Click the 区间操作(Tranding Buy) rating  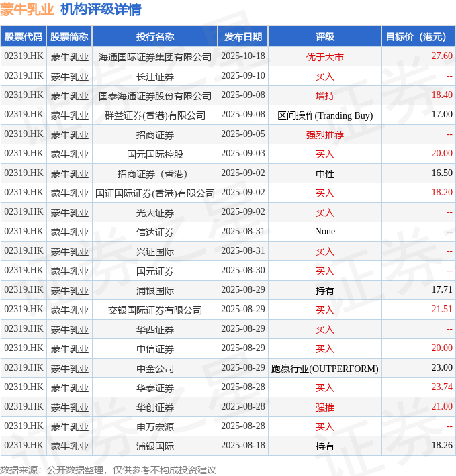325,115
